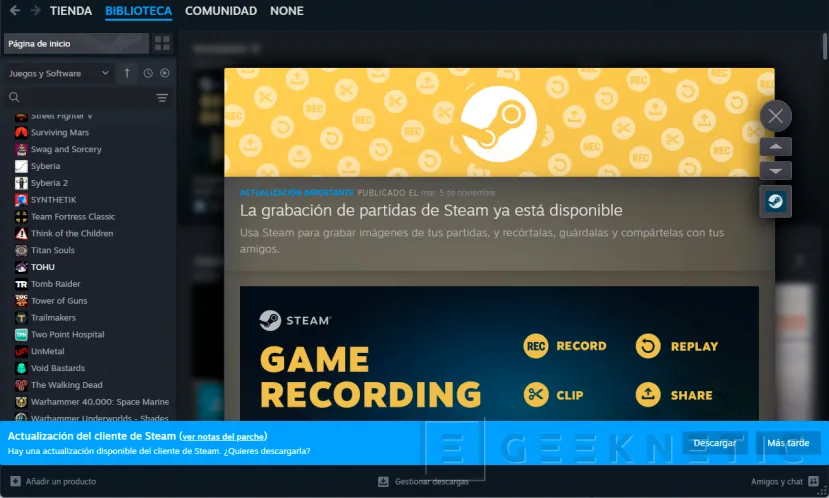
Task: Expand Juegos y Software dropdown
Action: (59, 73)
